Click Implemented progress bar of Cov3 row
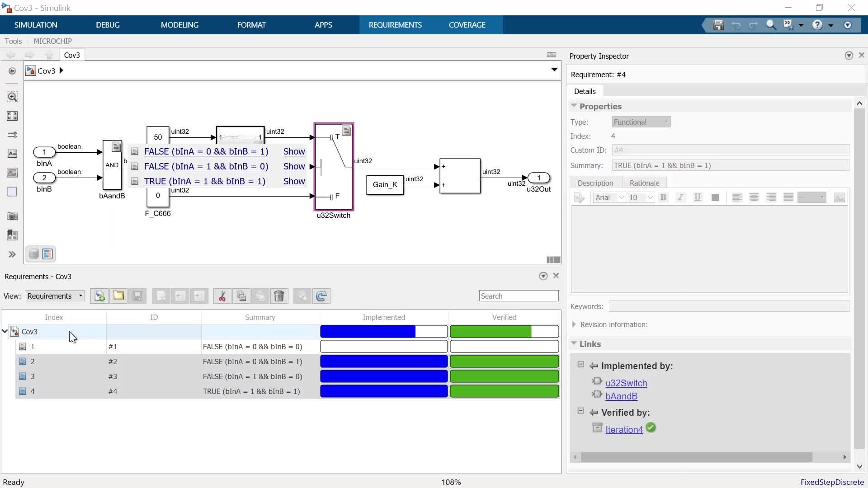Image resolution: width=868 pixels, height=488 pixels. pyautogui.click(x=384, y=332)
